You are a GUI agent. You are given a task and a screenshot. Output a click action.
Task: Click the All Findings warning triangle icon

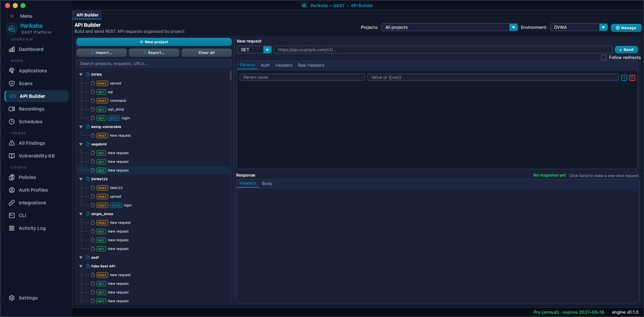(12, 143)
